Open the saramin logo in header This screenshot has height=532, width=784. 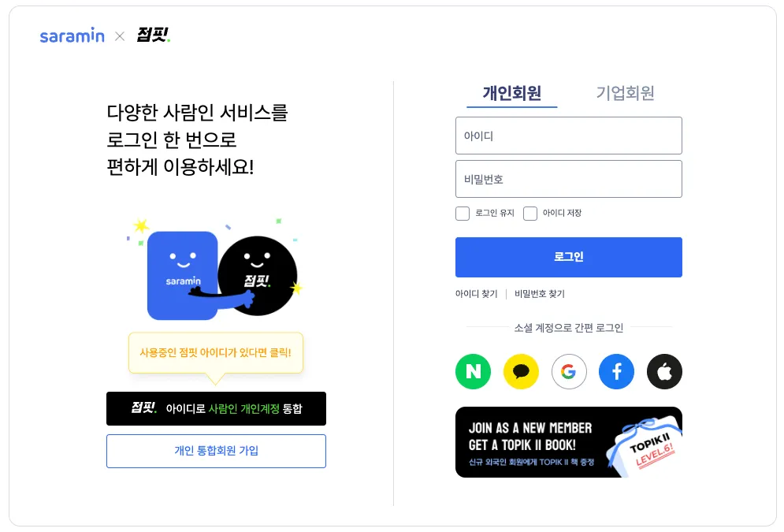pyautogui.click(x=72, y=36)
